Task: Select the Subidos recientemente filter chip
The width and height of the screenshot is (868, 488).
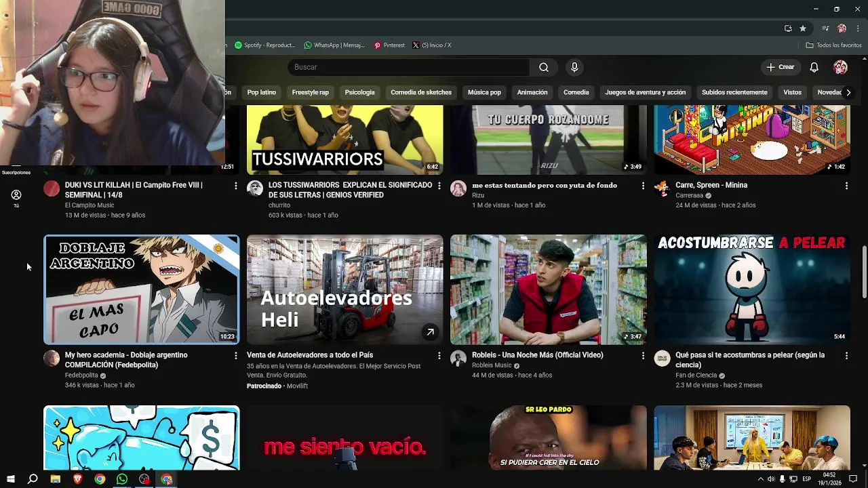Action: 734,92
